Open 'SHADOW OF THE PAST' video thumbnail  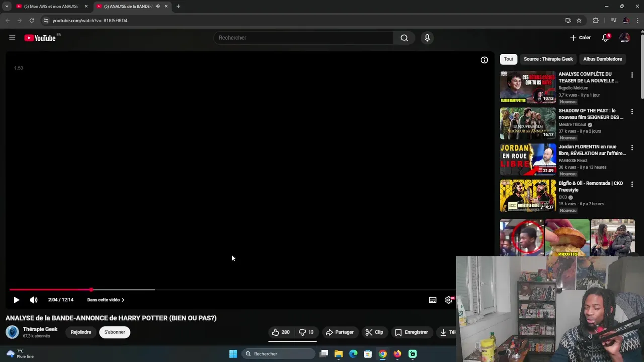528,123
